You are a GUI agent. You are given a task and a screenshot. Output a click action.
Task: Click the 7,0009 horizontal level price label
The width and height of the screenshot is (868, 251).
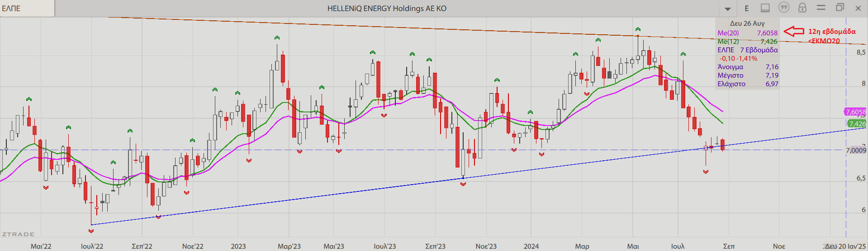point(856,150)
